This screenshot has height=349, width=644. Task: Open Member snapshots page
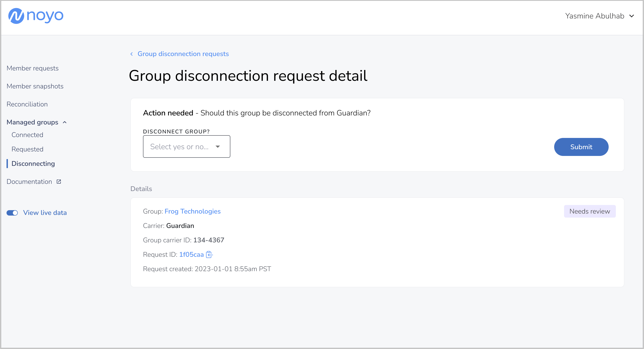point(35,86)
